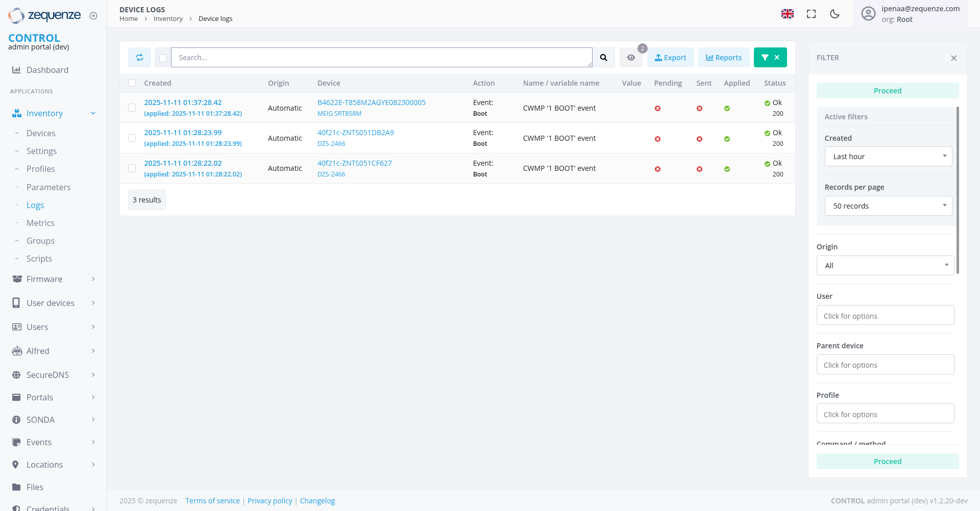
Task: Click the bottom Proceed button in Filter
Action: tap(888, 462)
